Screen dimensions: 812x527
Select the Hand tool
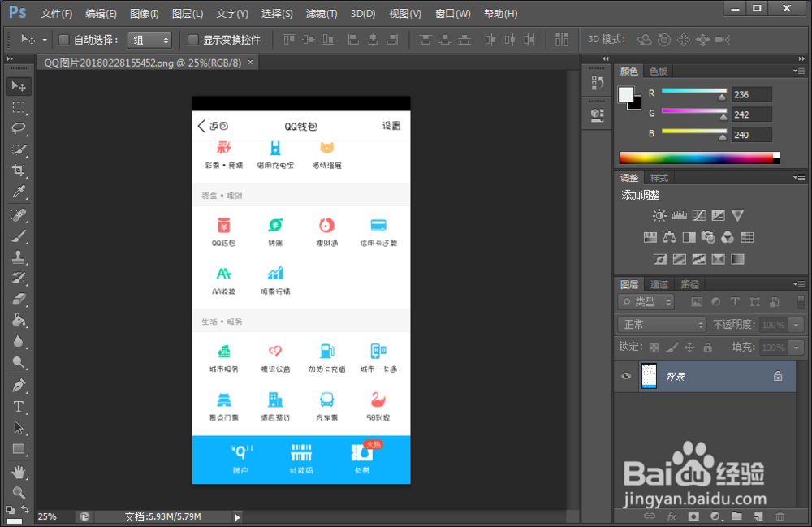pyautogui.click(x=19, y=472)
